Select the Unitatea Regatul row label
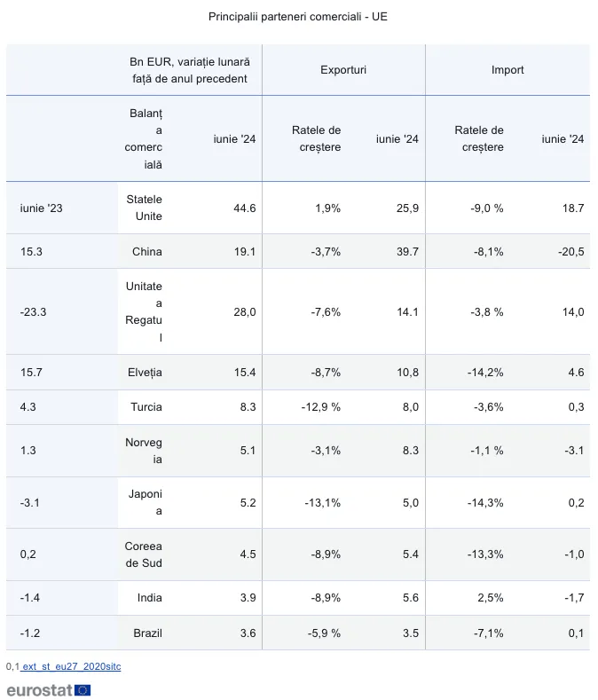This screenshot has width=598, height=700. pos(145,311)
